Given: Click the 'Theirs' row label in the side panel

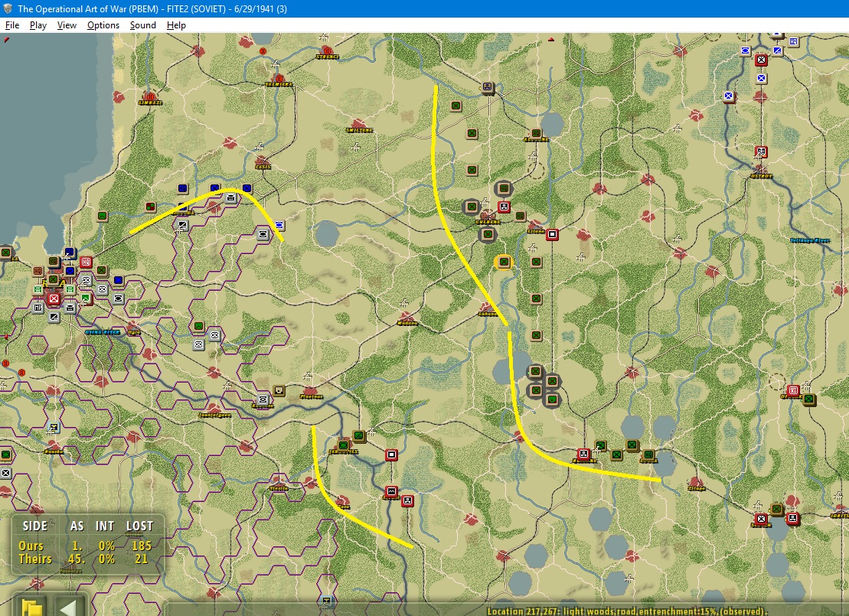Looking at the screenshot, I should coord(35,559).
